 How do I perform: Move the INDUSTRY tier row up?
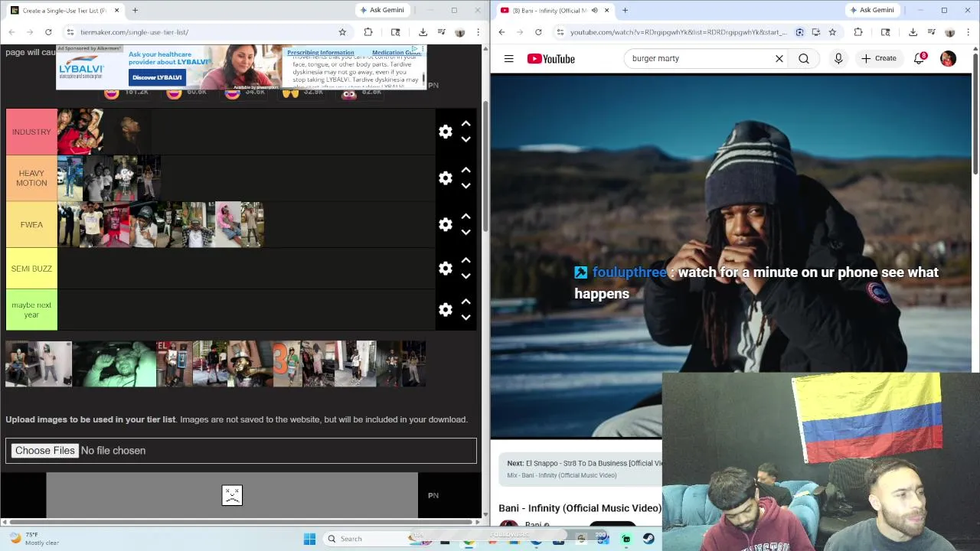465,123
